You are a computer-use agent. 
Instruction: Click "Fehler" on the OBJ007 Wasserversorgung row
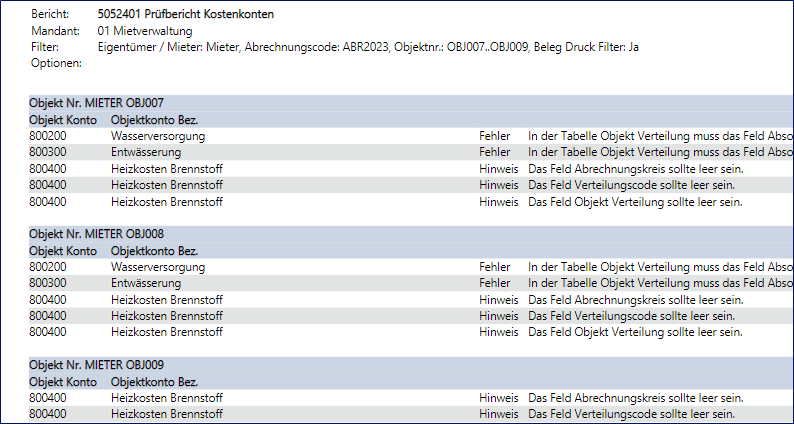coord(494,135)
